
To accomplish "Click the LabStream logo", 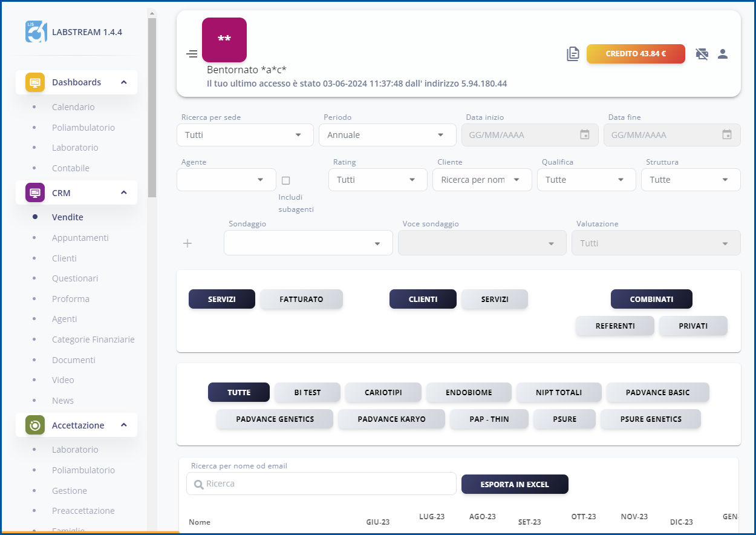I will 35,31.
